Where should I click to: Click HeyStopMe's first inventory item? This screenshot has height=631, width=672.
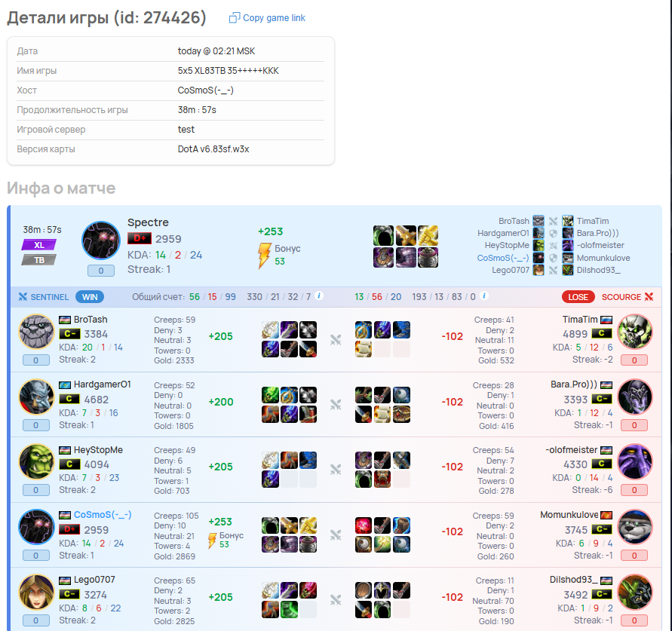click(x=270, y=460)
